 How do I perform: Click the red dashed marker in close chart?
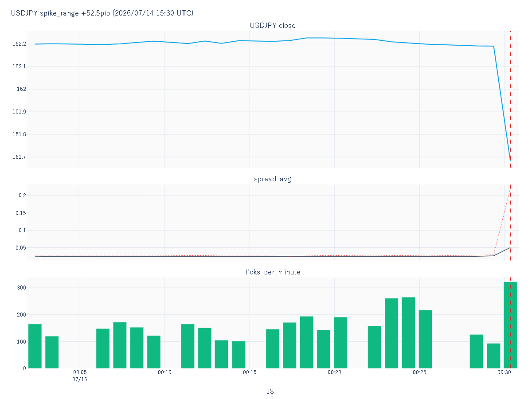510,99
